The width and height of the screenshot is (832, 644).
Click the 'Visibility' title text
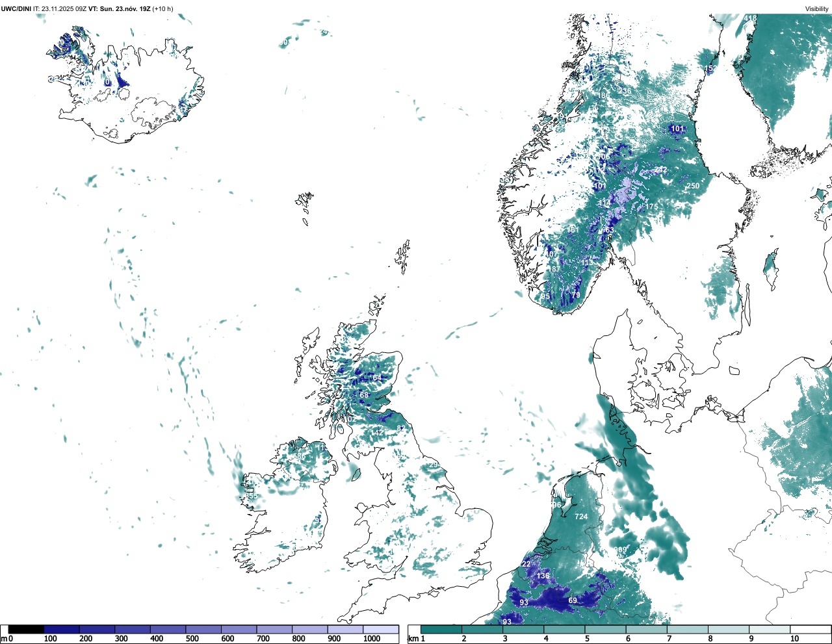coord(816,9)
